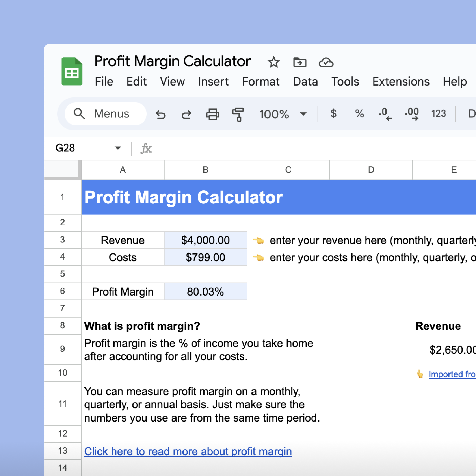The image size is (476, 476).
Task: Star the Profit Margin Calculator document
Action: [x=273, y=62]
